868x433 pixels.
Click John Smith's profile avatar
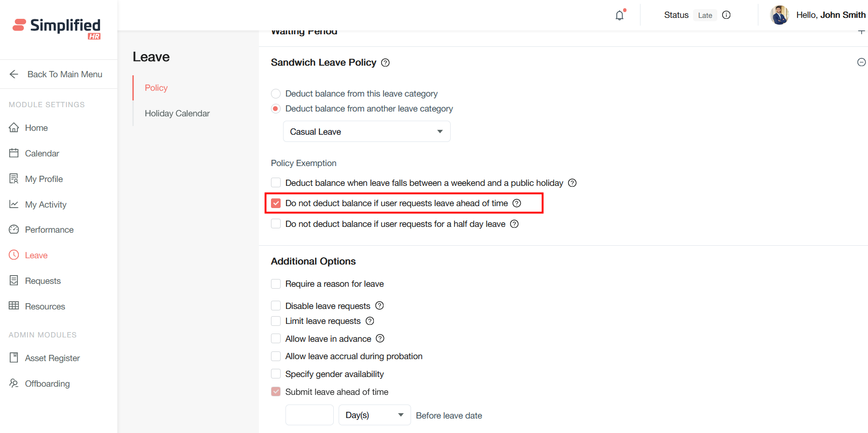tap(780, 15)
